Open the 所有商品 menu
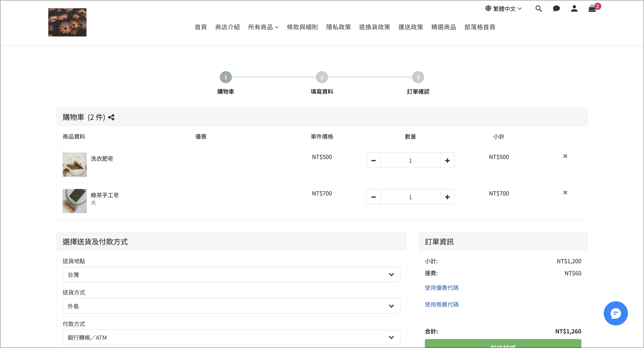Viewport: 644px width, 348px height. click(263, 27)
